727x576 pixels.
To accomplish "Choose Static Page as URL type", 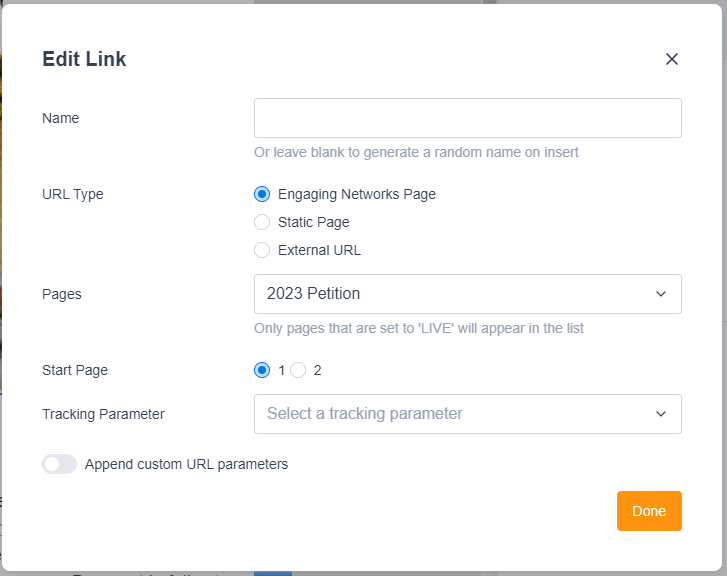I will pyautogui.click(x=262, y=222).
